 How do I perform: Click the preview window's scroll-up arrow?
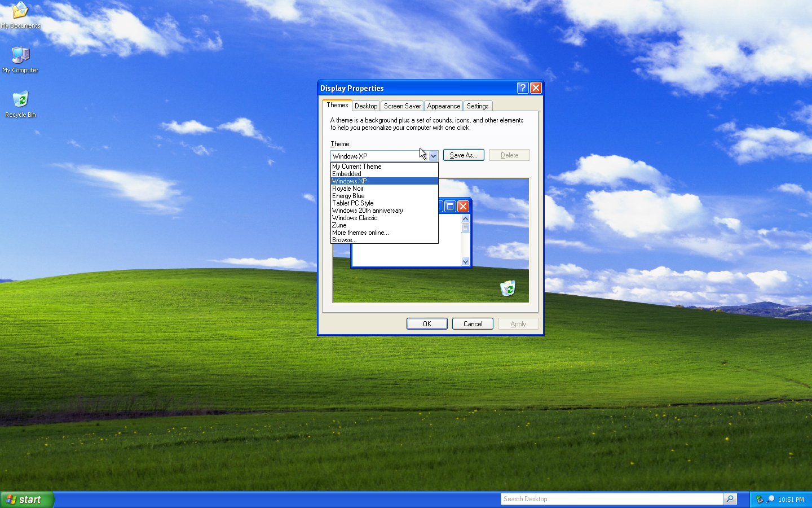pyautogui.click(x=465, y=218)
